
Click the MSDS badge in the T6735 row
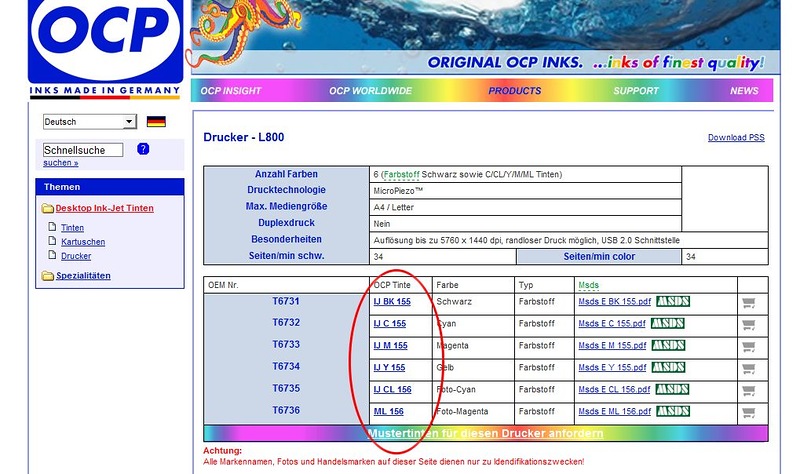click(x=672, y=389)
